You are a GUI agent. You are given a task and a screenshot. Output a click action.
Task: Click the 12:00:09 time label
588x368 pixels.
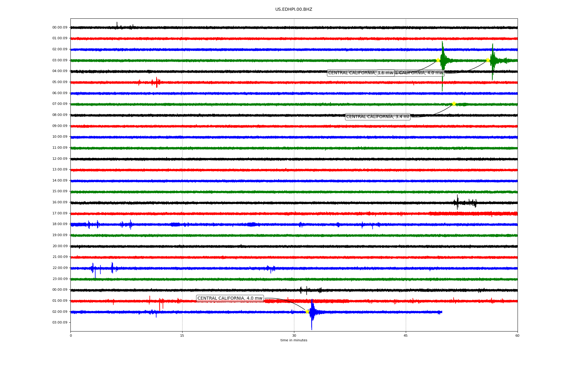[60, 159]
